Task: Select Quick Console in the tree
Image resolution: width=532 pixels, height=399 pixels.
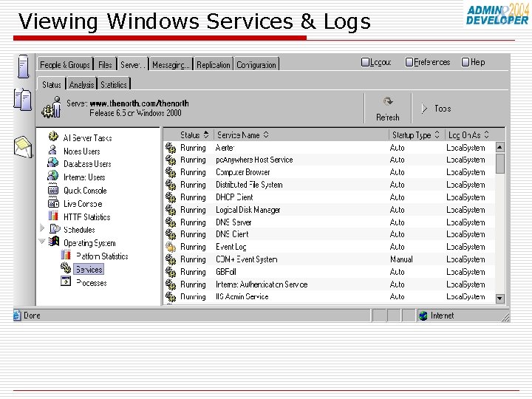Action: pos(85,191)
